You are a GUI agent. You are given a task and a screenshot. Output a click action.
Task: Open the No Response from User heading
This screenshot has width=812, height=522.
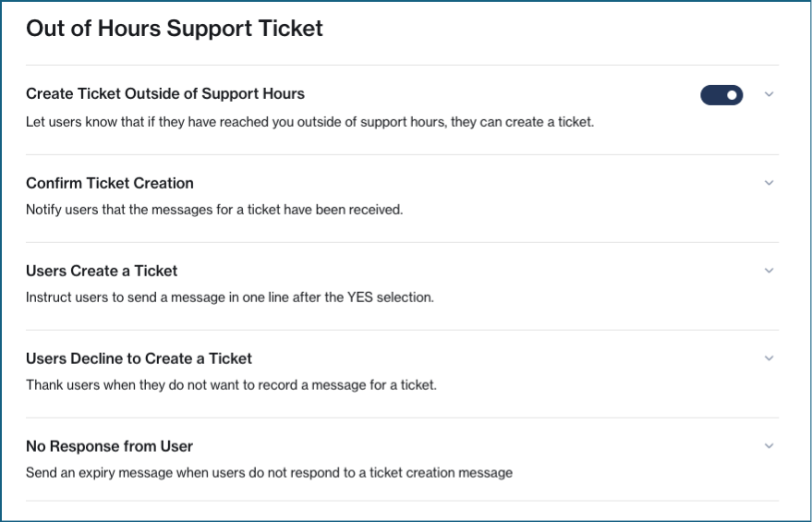109,446
